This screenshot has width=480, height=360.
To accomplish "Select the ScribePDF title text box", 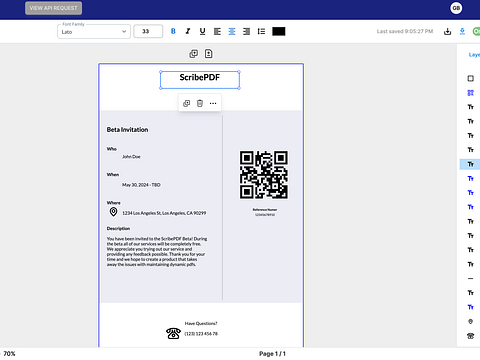I will click(200, 80).
